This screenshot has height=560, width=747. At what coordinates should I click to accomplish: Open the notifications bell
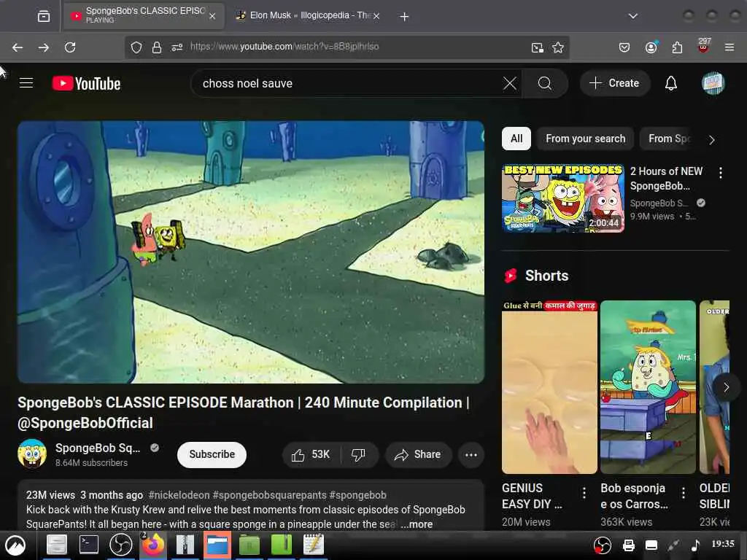click(x=671, y=83)
